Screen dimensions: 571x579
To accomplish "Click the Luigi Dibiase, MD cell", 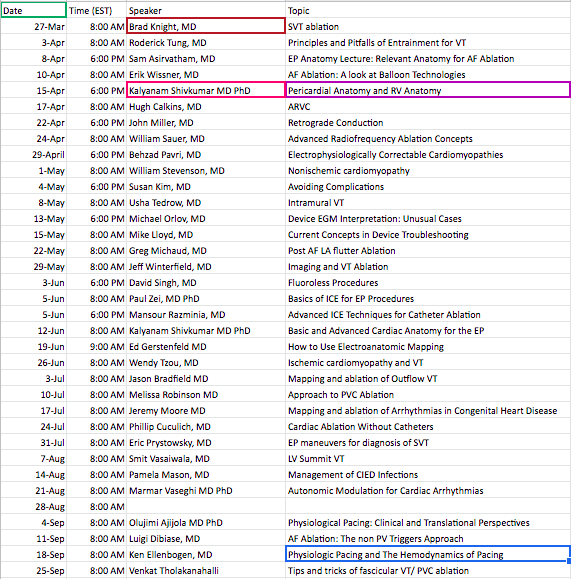I will (x=206, y=538).
